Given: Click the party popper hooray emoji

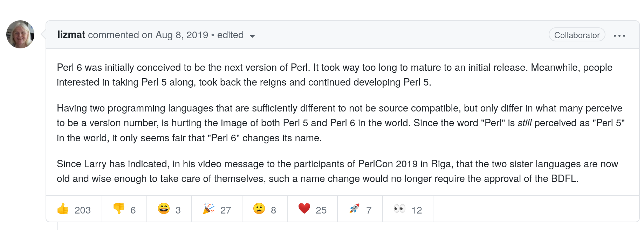Looking at the screenshot, I should 209,209.
